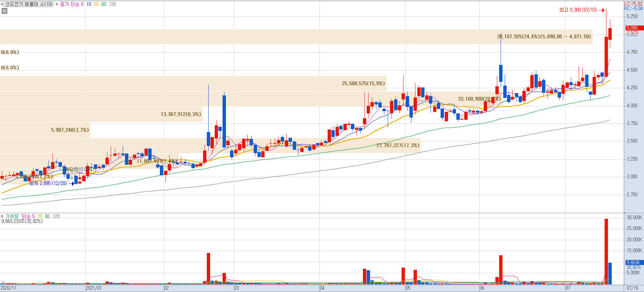Image resolution: width=644 pixels, height=292 pixels.
Task: Click the 13,367,912(8.3%) volume profile label
Action: 181,114
